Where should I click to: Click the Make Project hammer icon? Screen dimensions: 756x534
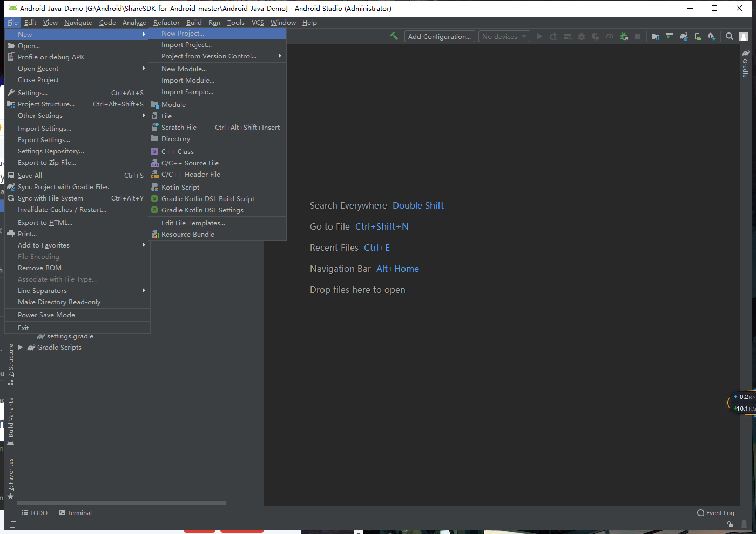click(394, 36)
